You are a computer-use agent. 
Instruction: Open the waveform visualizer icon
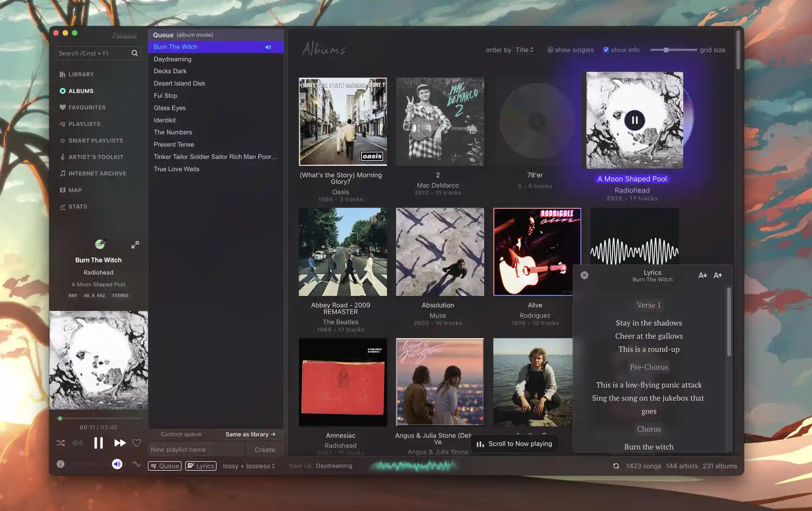(136, 464)
